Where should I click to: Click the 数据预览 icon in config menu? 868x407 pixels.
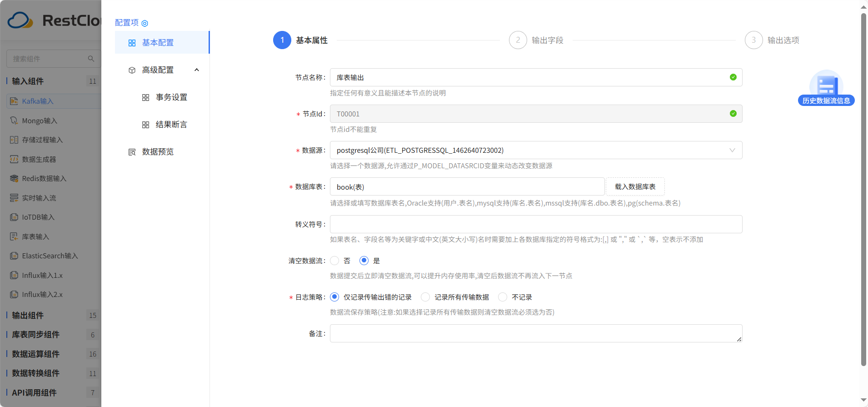pyautogui.click(x=132, y=152)
